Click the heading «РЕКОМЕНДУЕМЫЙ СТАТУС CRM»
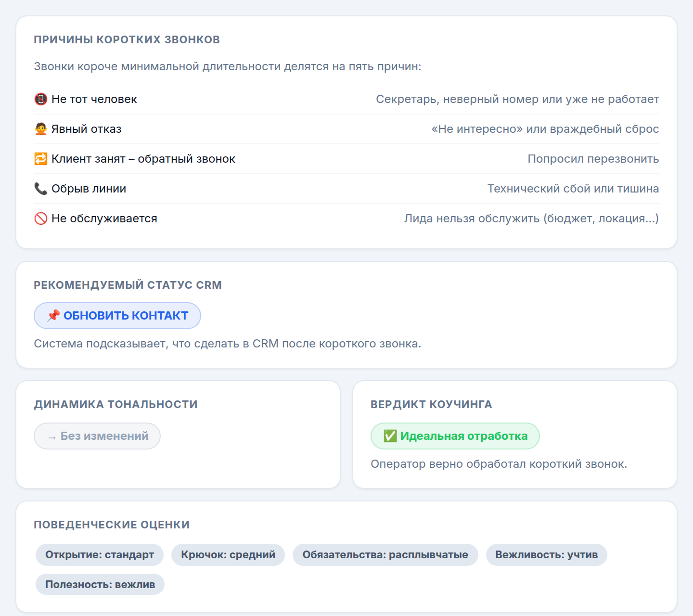Image resolution: width=693 pixels, height=616 pixels. tap(128, 285)
